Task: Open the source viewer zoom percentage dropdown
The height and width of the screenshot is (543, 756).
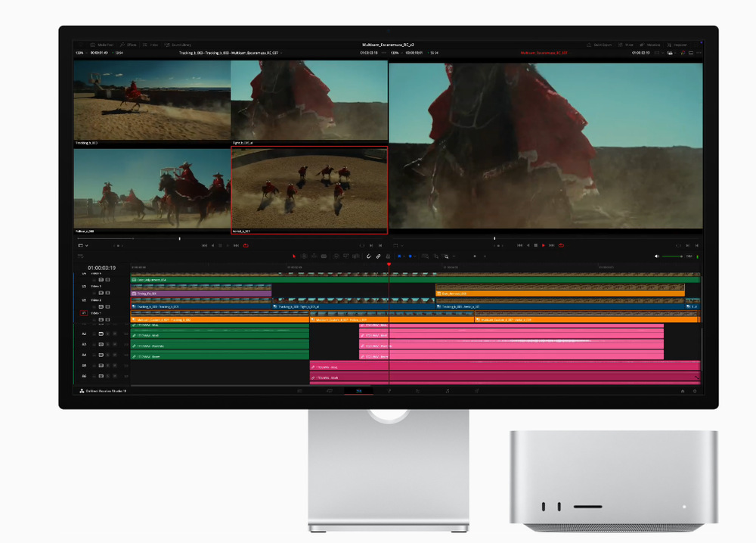Action: 80,53
